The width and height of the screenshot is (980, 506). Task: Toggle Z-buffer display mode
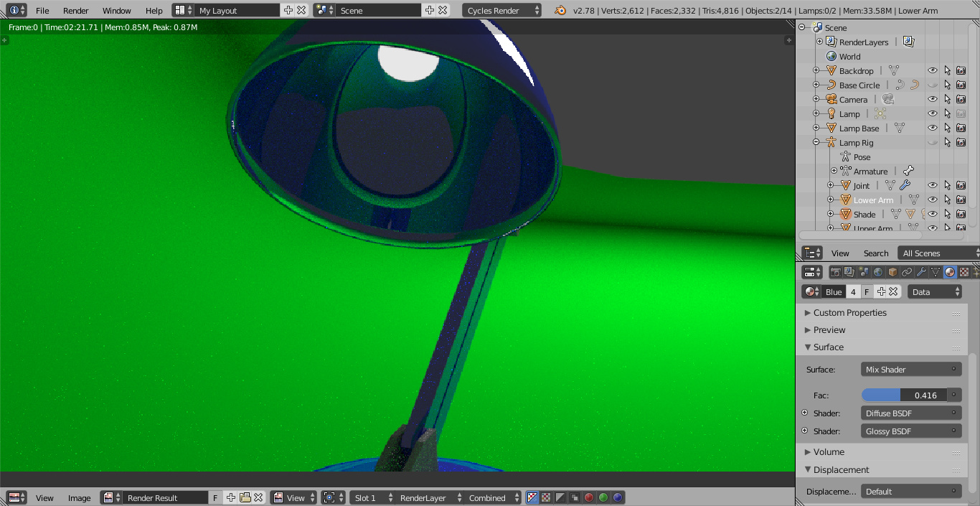(x=575, y=497)
